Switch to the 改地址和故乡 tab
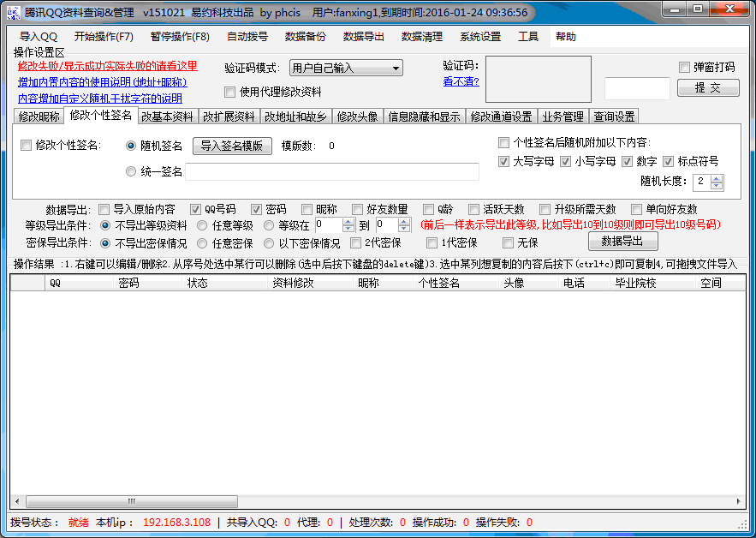Image resolution: width=756 pixels, height=538 pixels. (x=295, y=117)
